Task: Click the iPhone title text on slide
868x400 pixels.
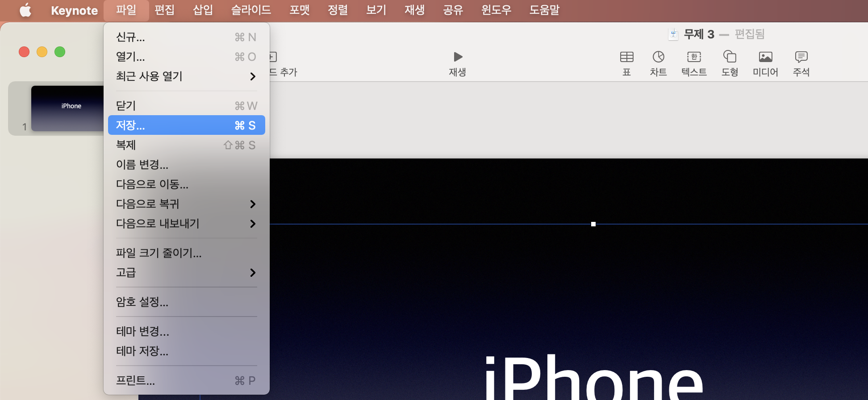Action: pos(594,377)
